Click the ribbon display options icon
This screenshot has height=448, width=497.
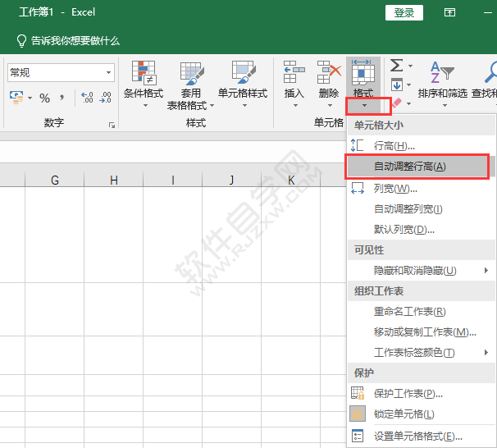[449, 12]
